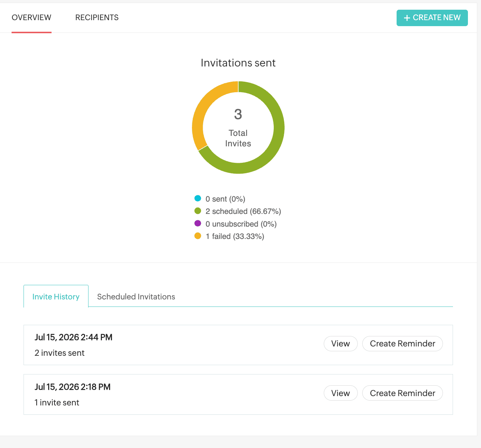View the 2:44 PM invite entry

pyautogui.click(x=341, y=343)
